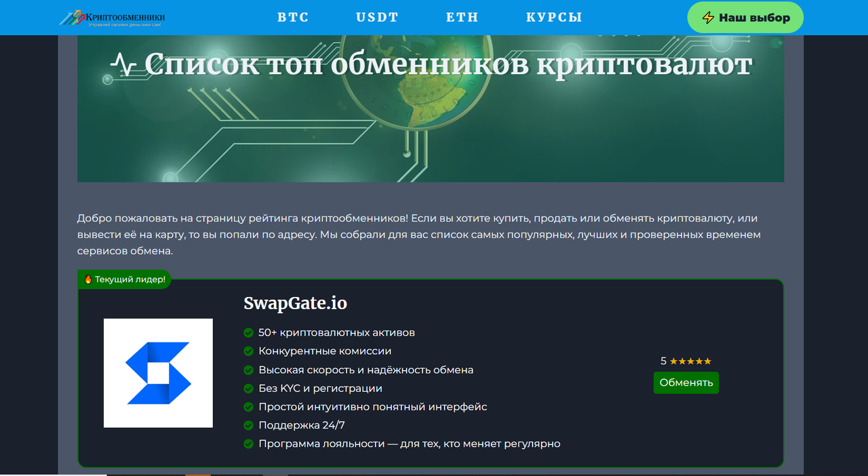Click the text Конкурентные комиссии
Viewport: 868px width, 476px height.
click(x=325, y=351)
